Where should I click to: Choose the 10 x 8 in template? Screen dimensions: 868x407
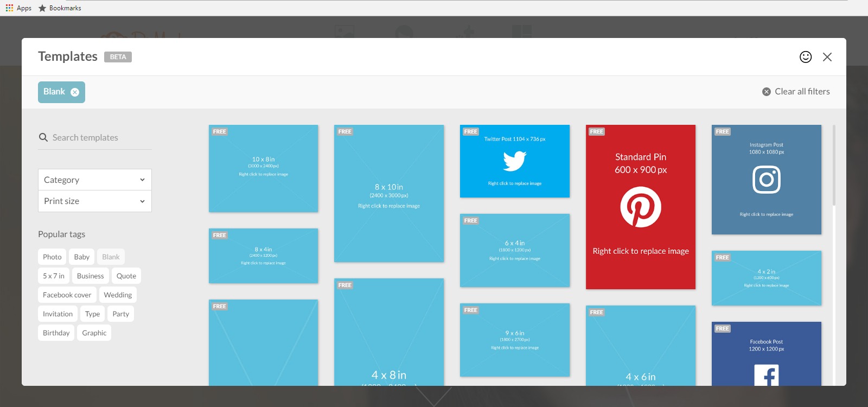[x=264, y=169]
